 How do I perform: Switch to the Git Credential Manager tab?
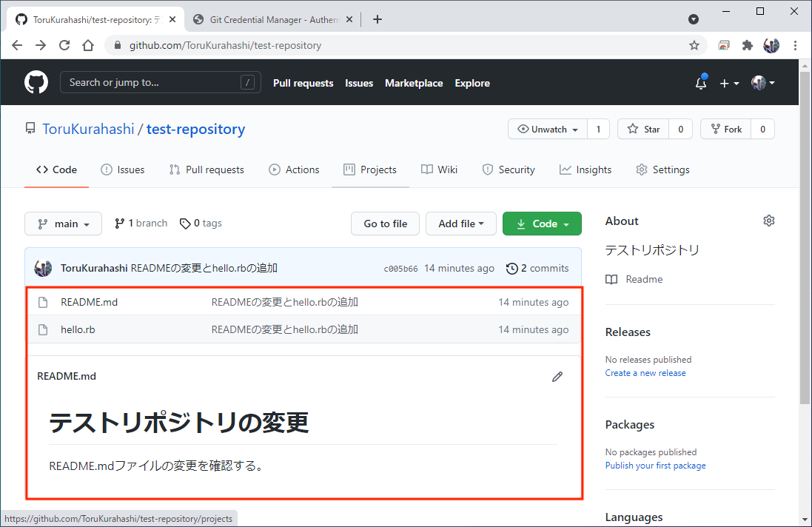[x=272, y=20]
